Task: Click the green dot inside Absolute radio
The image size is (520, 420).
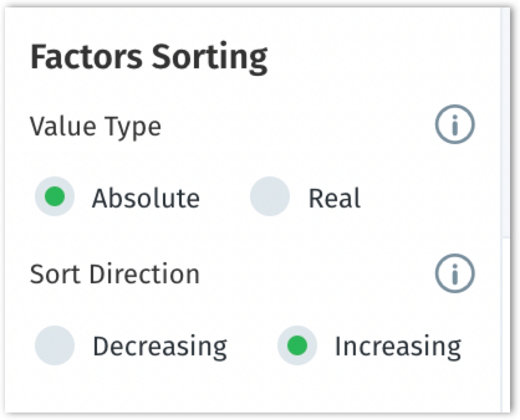Action: 55,196
